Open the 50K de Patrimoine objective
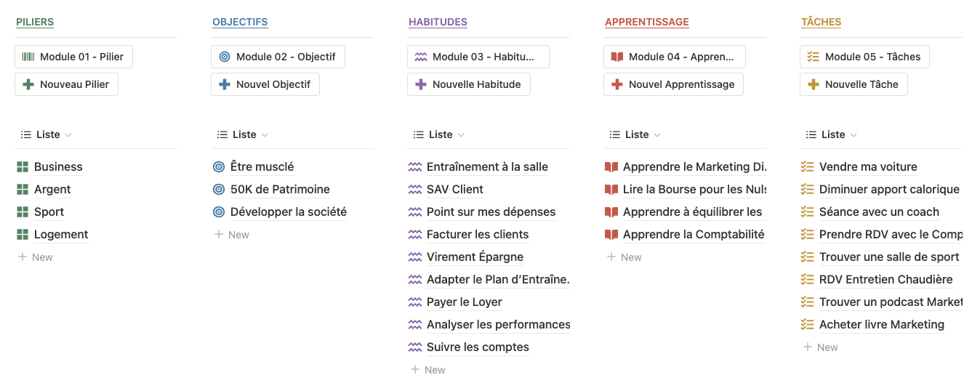 pos(280,190)
